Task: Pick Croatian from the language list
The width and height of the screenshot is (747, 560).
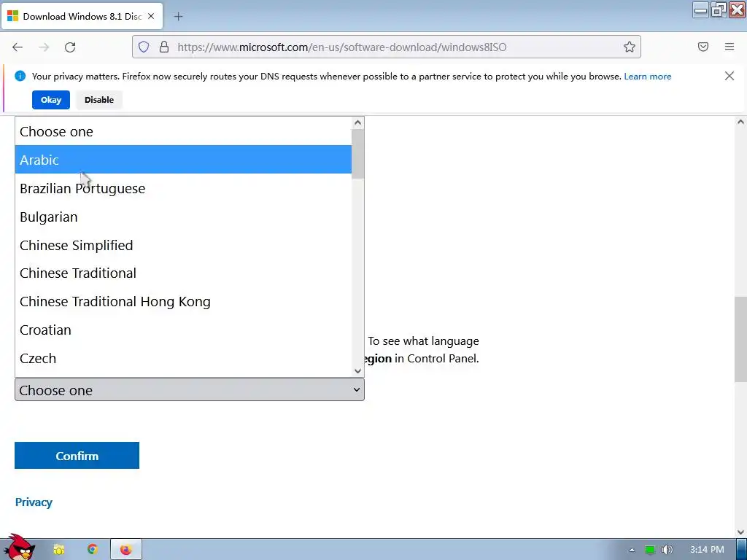Action: pyautogui.click(x=183, y=330)
